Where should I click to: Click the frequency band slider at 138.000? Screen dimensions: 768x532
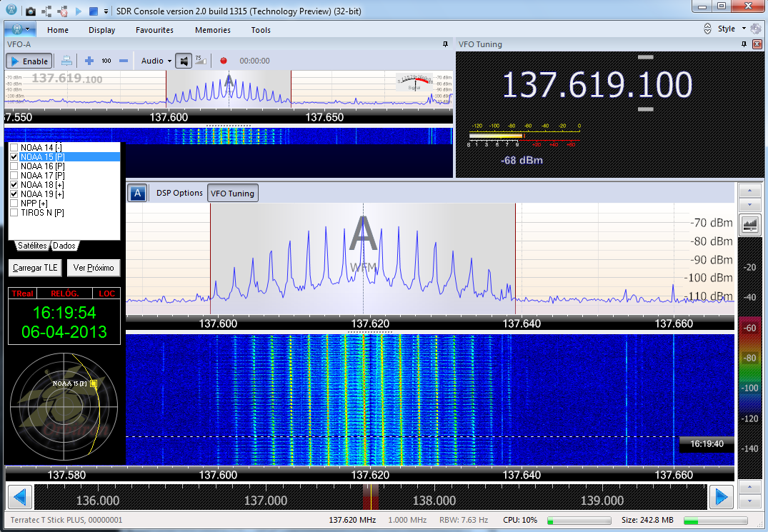tap(434, 501)
